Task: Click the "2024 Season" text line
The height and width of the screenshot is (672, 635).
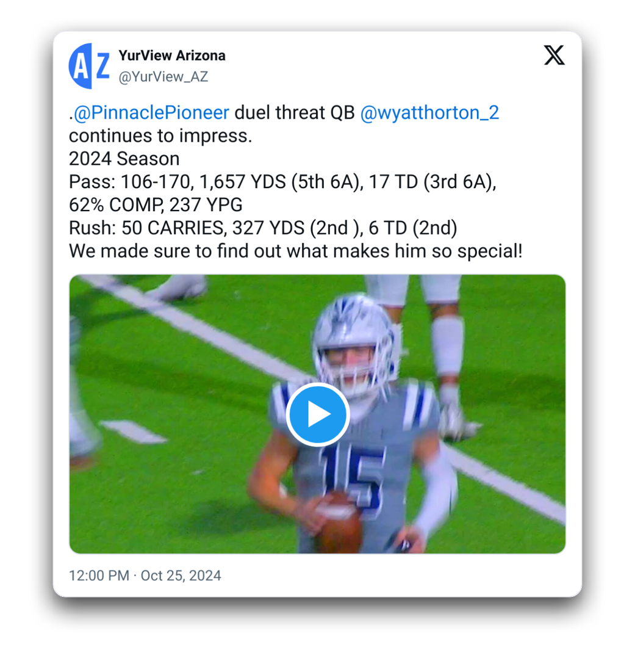Action: coord(124,159)
